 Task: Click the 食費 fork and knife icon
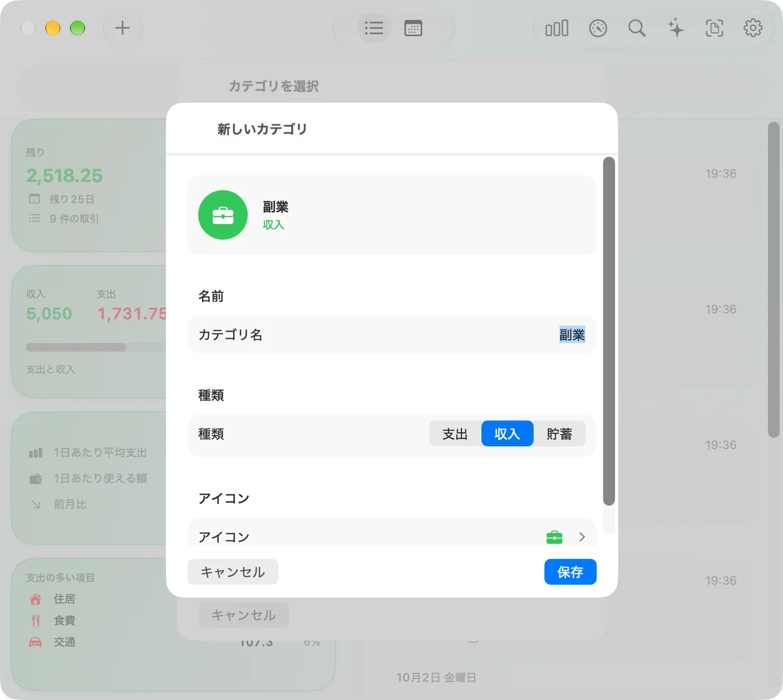35,621
